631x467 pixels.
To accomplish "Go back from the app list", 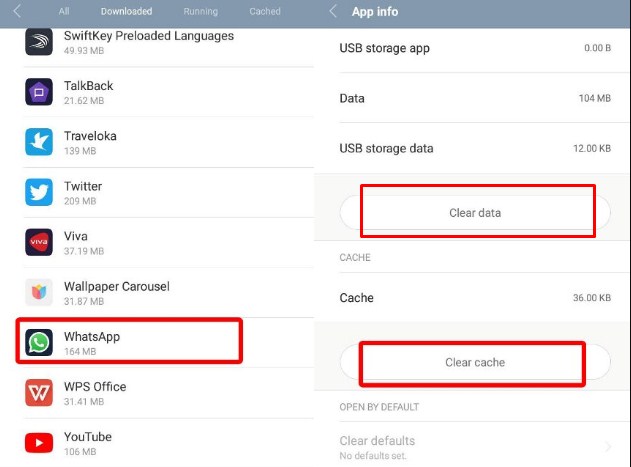I will 17,11.
